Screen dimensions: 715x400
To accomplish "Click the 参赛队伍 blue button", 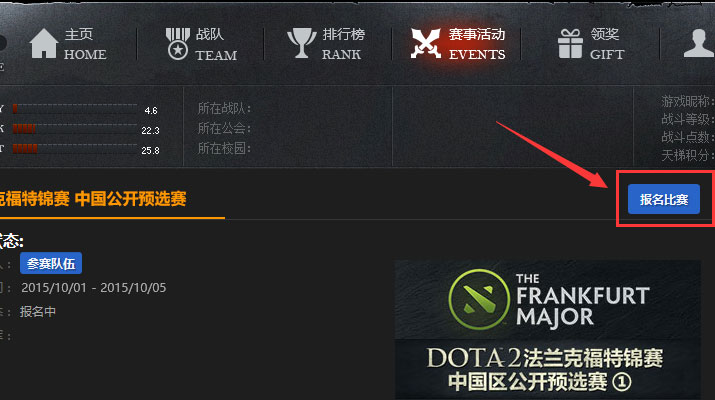I will [51, 263].
